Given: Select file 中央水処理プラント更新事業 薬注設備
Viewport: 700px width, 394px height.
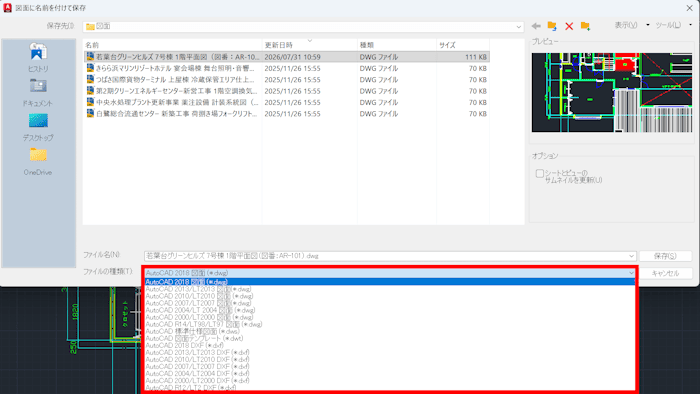Looking at the screenshot, I should coord(286,102).
